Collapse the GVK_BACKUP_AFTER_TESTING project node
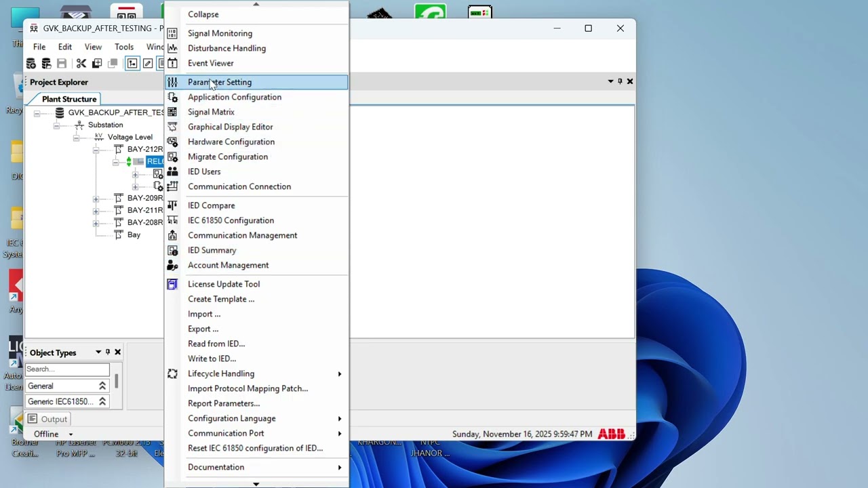This screenshot has width=868, height=488. point(37,113)
